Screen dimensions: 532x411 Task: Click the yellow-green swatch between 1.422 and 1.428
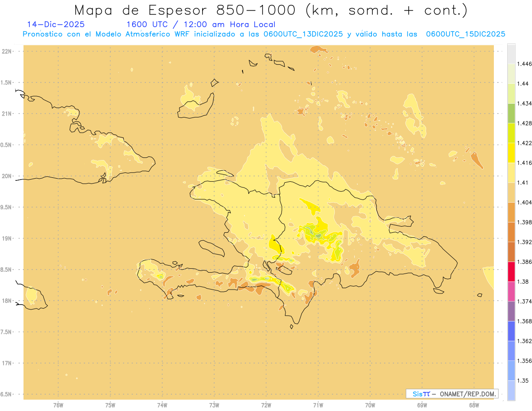[512, 133]
